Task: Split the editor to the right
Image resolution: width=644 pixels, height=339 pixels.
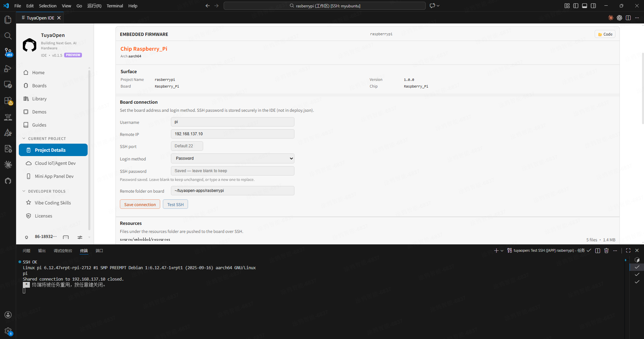Action: (628, 18)
